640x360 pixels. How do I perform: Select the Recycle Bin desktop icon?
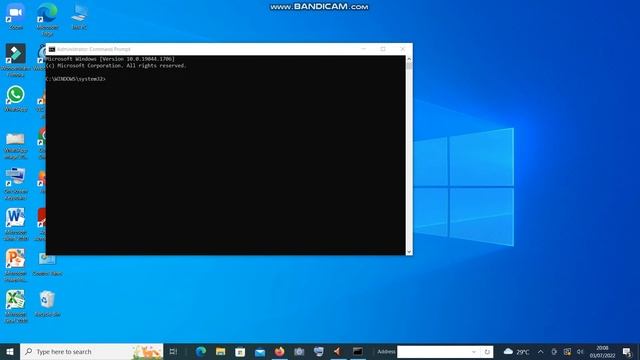tap(47, 304)
